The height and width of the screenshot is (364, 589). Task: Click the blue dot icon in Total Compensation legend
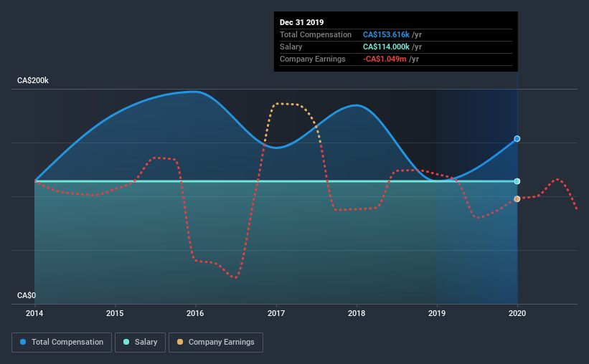23,342
